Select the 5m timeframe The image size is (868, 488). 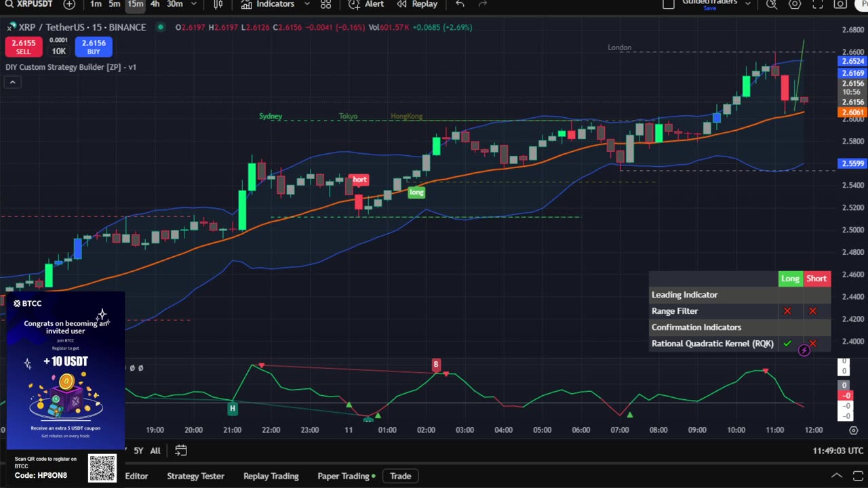click(x=115, y=4)
